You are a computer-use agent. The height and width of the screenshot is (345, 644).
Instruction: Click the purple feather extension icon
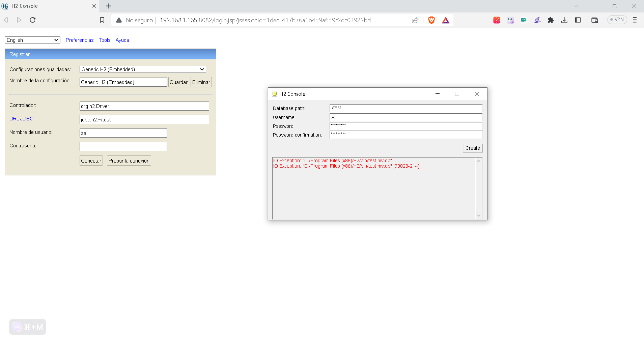pos(537,20)
